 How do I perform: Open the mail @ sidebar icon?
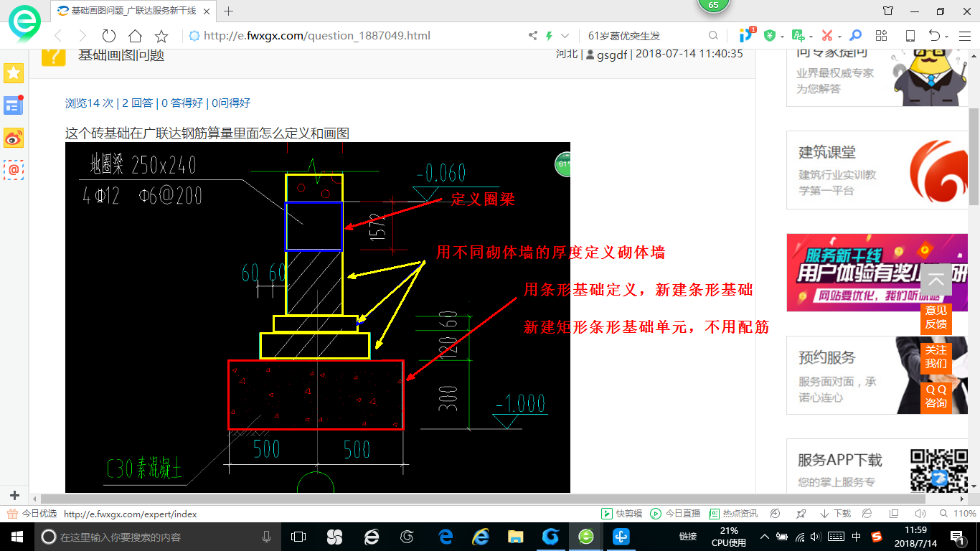tap(14, 170)
